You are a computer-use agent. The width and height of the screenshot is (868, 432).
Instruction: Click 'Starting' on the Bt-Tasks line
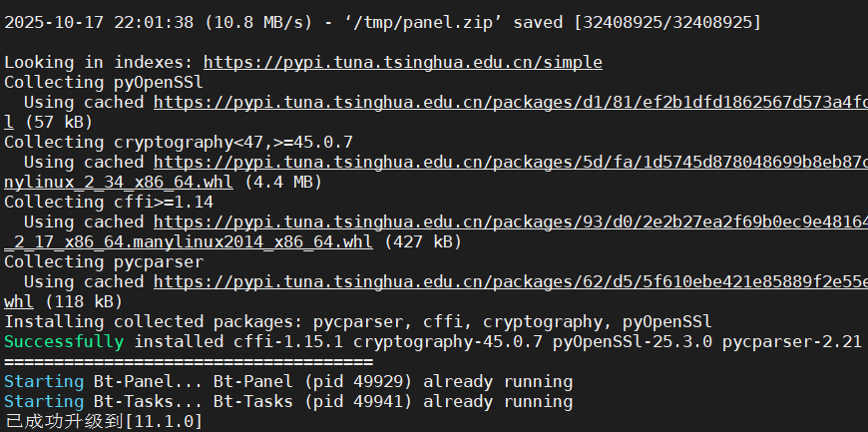pyautogui.click(x=44, y=401)
